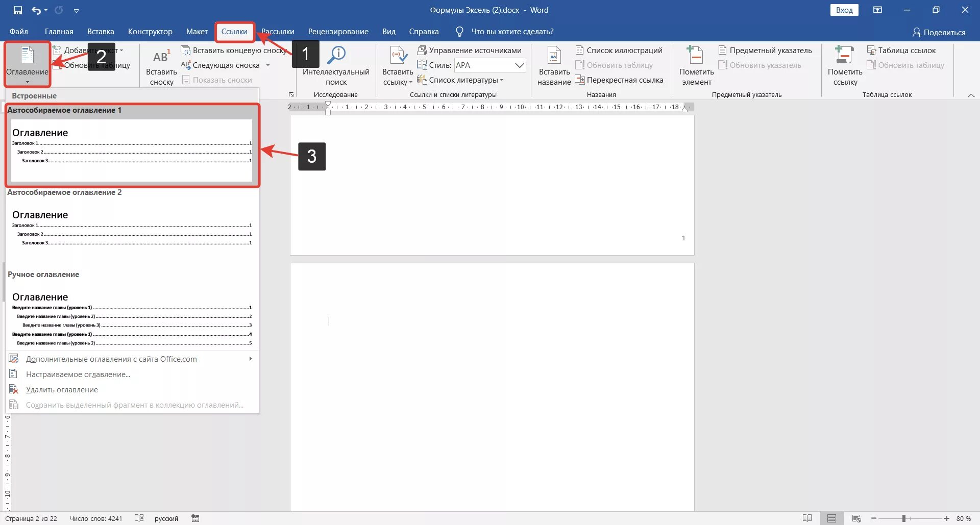Click the Оглавление dropdown arrow under button
The image size is (980, 525).
[27, 82]
